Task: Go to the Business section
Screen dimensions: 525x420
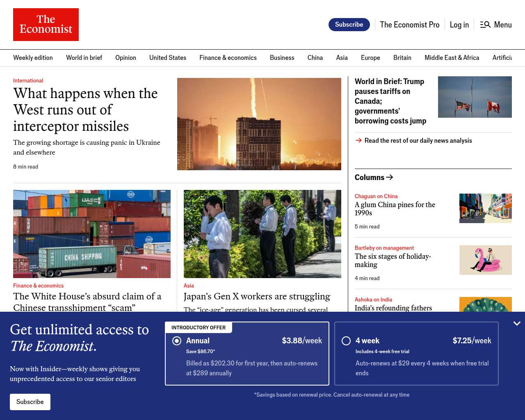Action: coord(282,58)
